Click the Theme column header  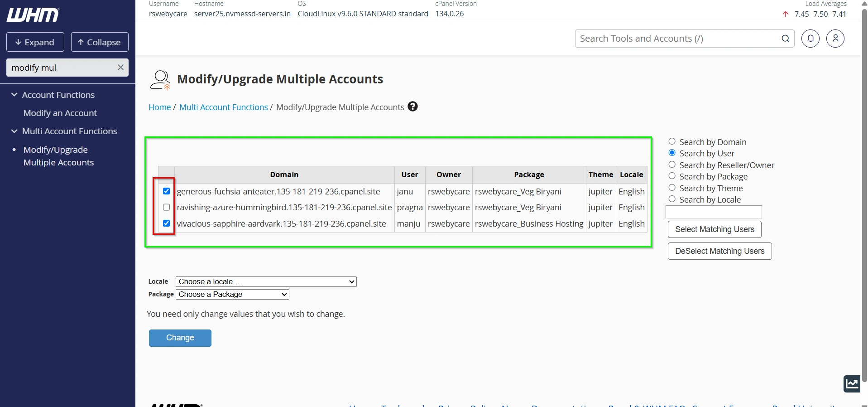coord(601,174)
